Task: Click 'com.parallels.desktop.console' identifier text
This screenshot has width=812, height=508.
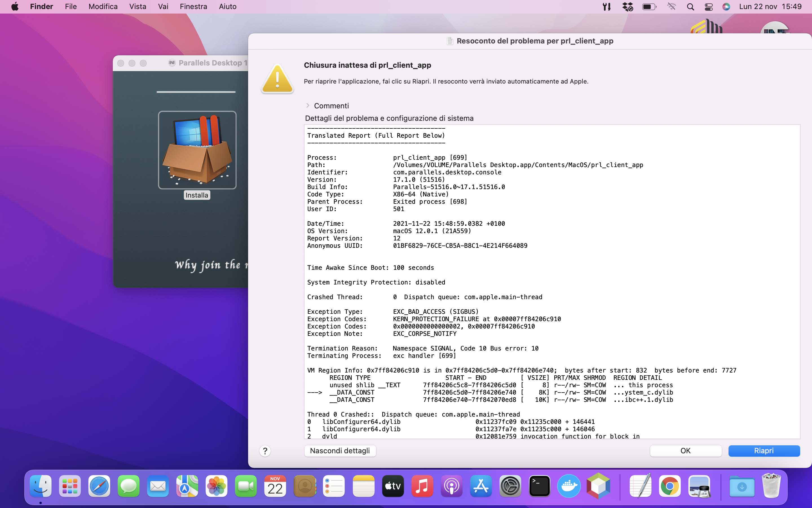Action: [447, 172]
